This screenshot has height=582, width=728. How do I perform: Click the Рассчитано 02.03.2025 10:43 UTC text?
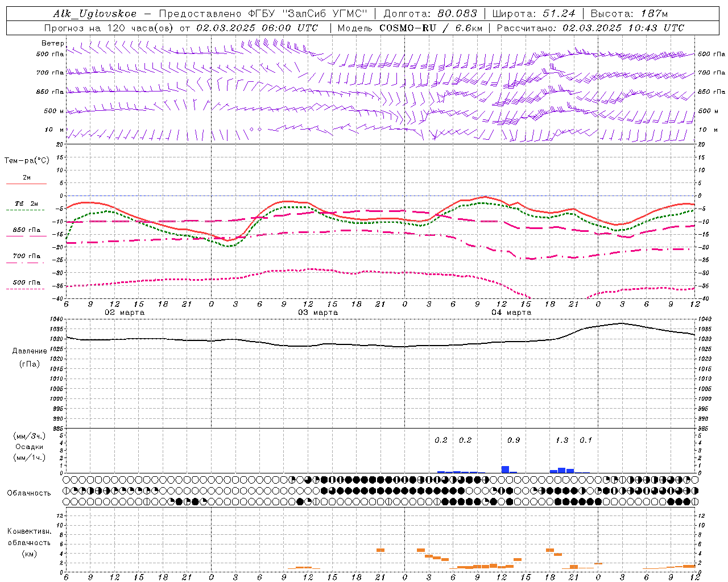coord(590,28)
